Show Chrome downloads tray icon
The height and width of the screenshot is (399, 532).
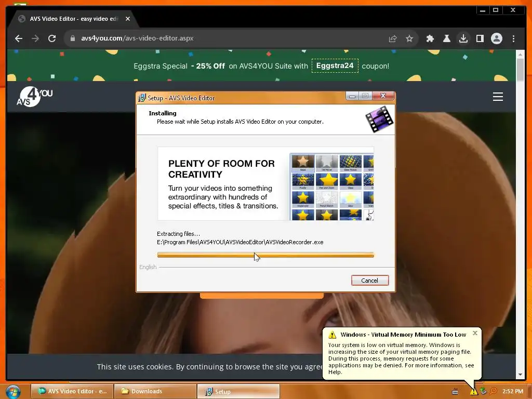click(463, 38)
